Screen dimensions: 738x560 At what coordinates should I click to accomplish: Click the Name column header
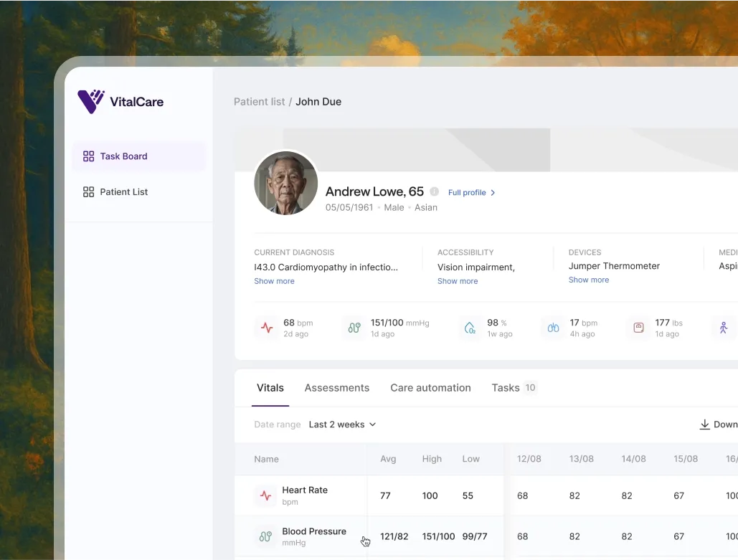pos(266,459)
